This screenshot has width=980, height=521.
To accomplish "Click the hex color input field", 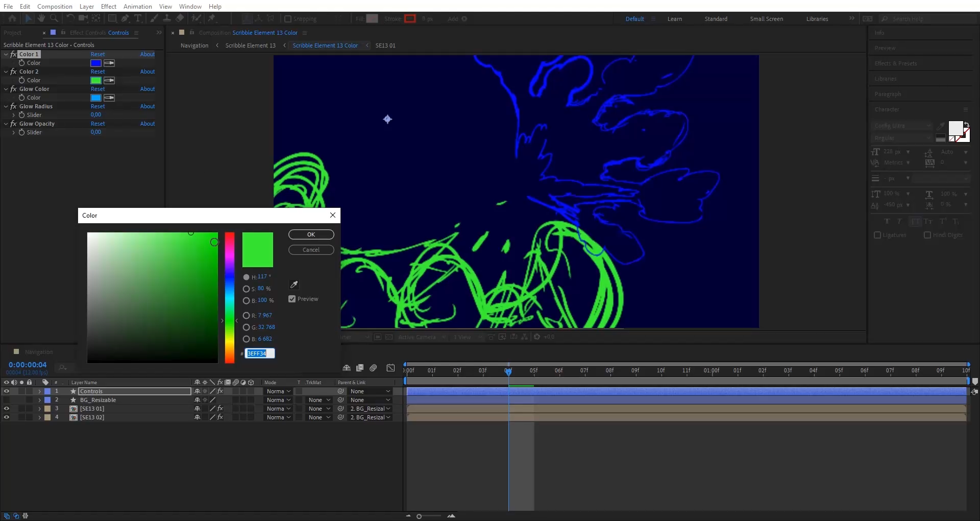I will [259, 353].
